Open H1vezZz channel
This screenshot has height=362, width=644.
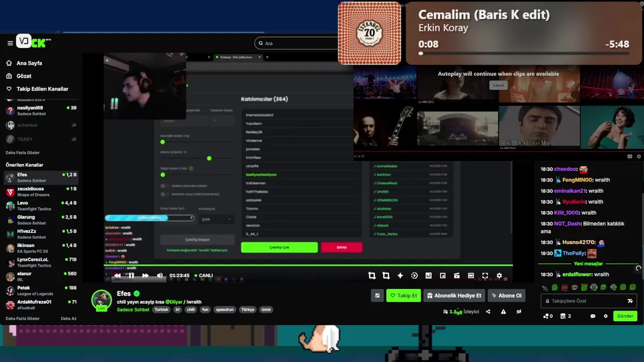(x=41, y=234)
